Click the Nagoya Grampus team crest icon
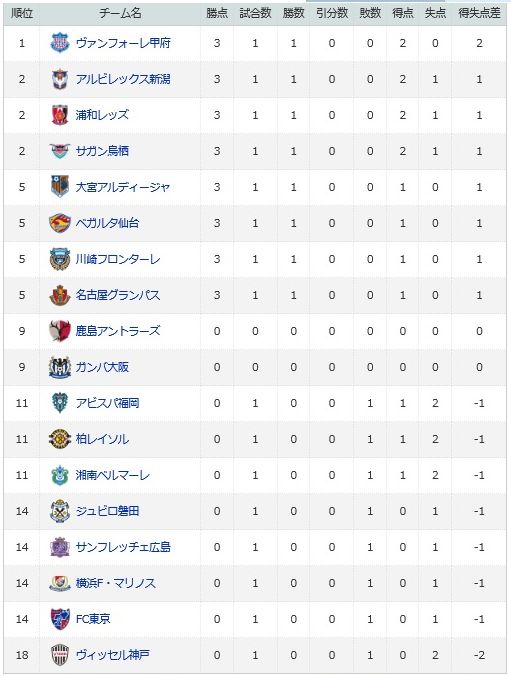 (x=60, y=295)
